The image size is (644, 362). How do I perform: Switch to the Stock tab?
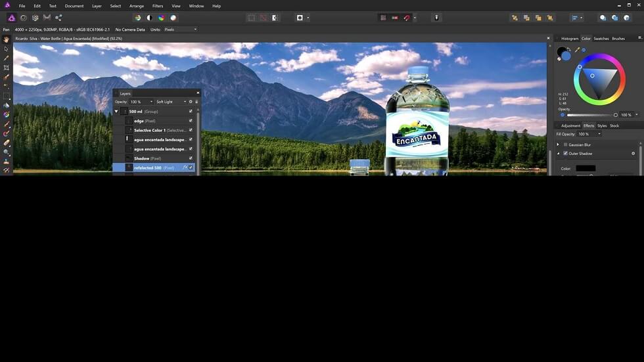[614, 125]
